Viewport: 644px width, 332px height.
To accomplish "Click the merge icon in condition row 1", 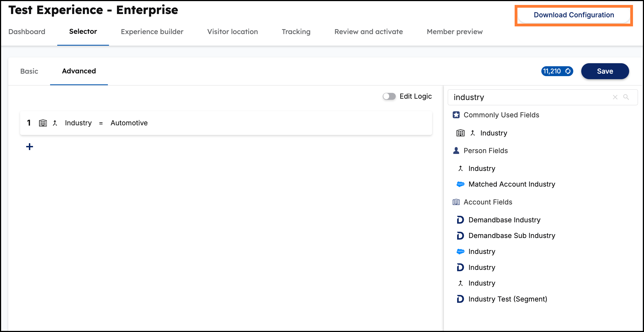I will [x=55, y=123].
